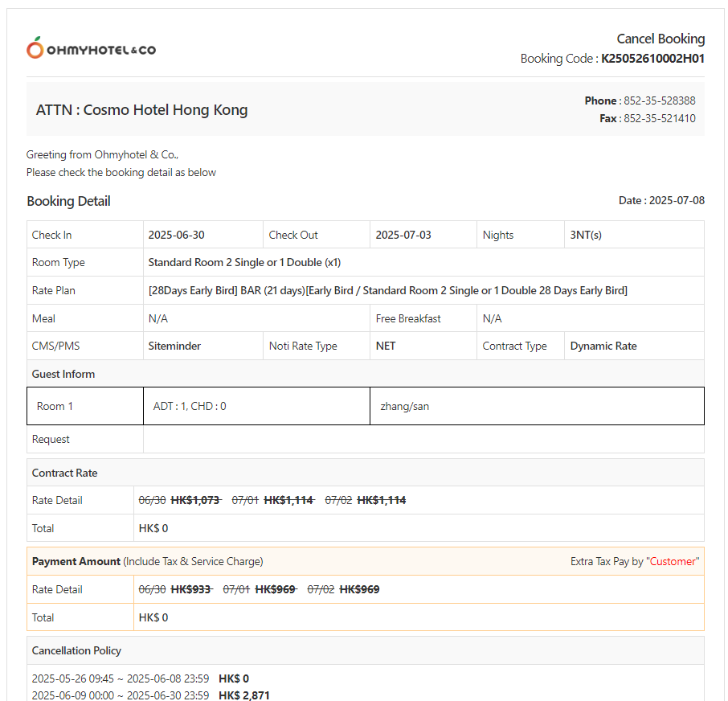Click the document date 2025-07-08
Screen dimensions: 728x701
(676, 200)
